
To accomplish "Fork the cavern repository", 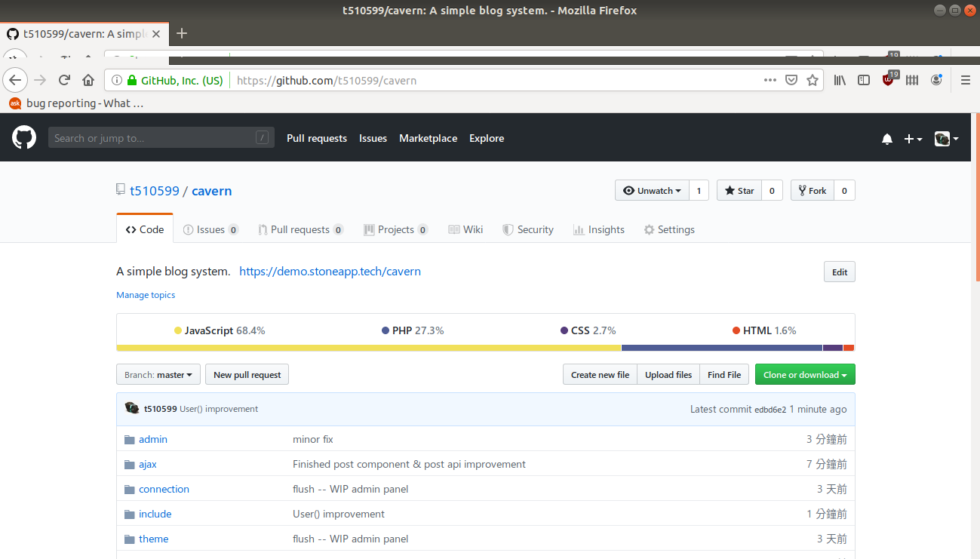I will (x=813, y=191).
